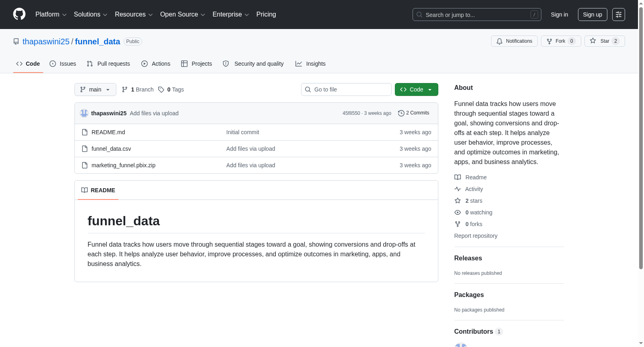This screenshot has width=644, height=347.
Task: Click the slash shortcut key icon in search
Action: [x=534, y=15]
